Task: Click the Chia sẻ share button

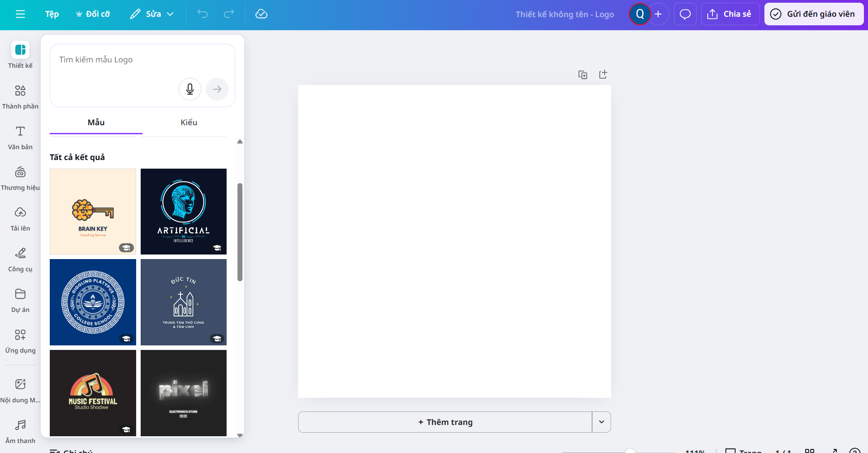Action: [x=730, y=14]
